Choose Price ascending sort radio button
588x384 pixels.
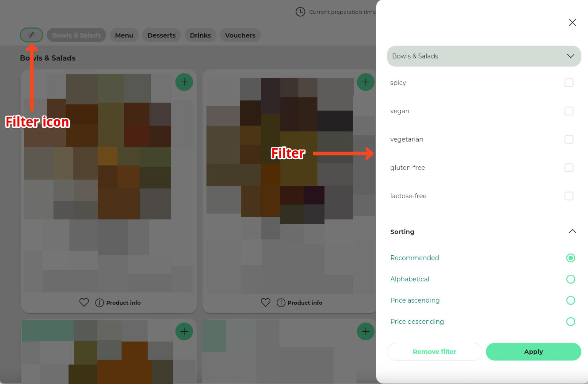pyautogui.click(x=570, y=300)
